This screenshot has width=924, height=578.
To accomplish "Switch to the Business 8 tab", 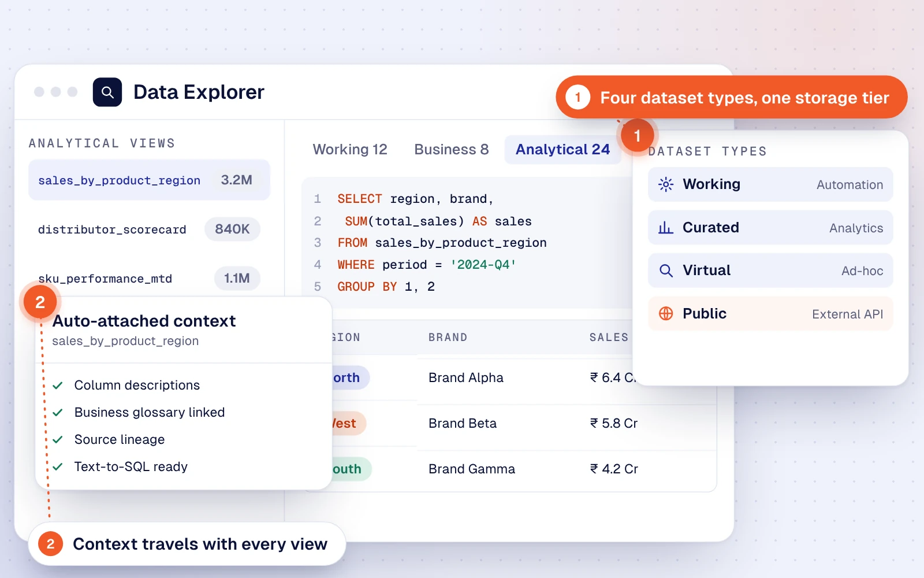I will click(452, 150).
